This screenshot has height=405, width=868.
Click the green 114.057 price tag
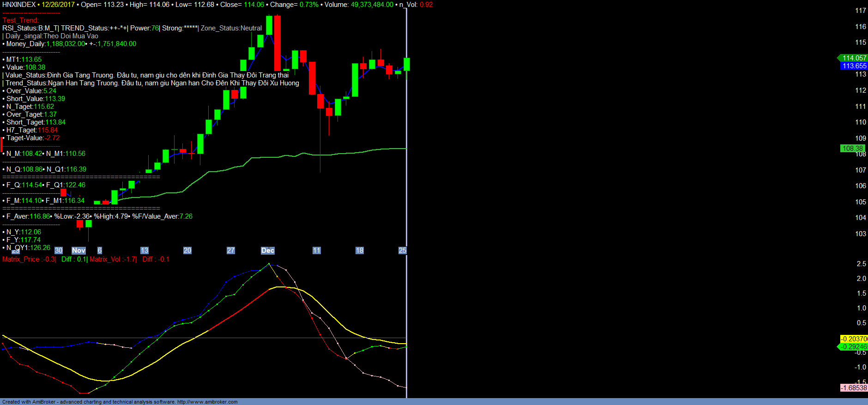click(x=853, y=58)
